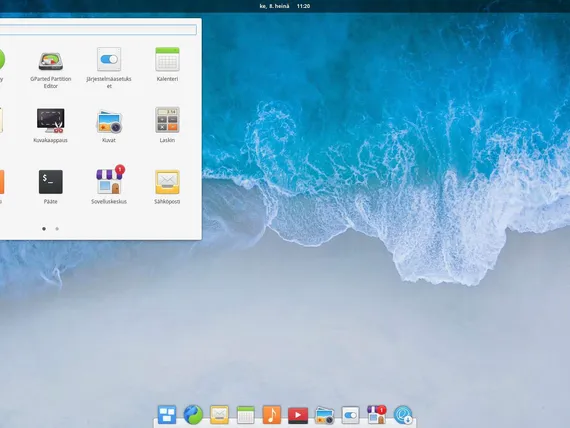Open the date and time panel indicator

pos(285,6)
